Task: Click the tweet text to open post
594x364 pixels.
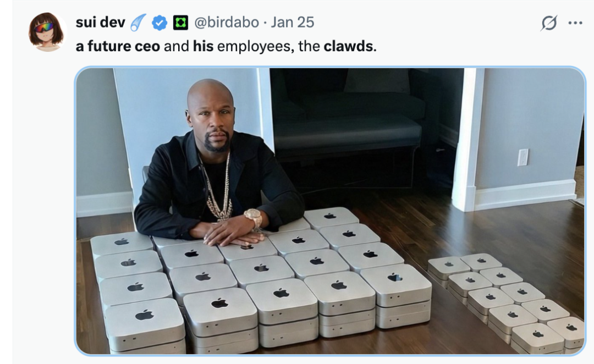Action: coord(226,46)
